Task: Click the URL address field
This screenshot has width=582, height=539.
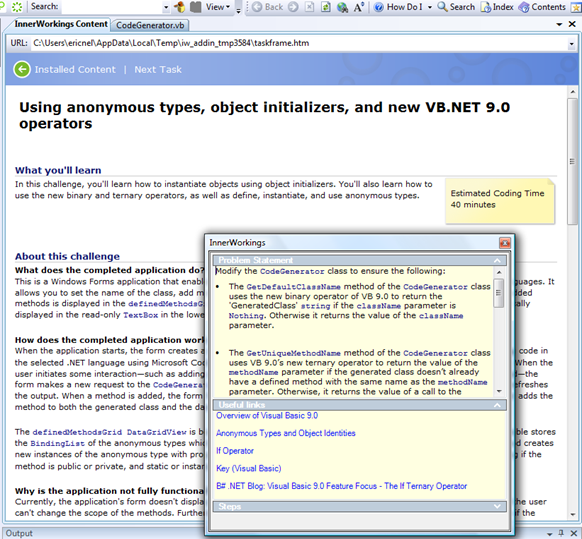Action: click(x=299, y=43)
